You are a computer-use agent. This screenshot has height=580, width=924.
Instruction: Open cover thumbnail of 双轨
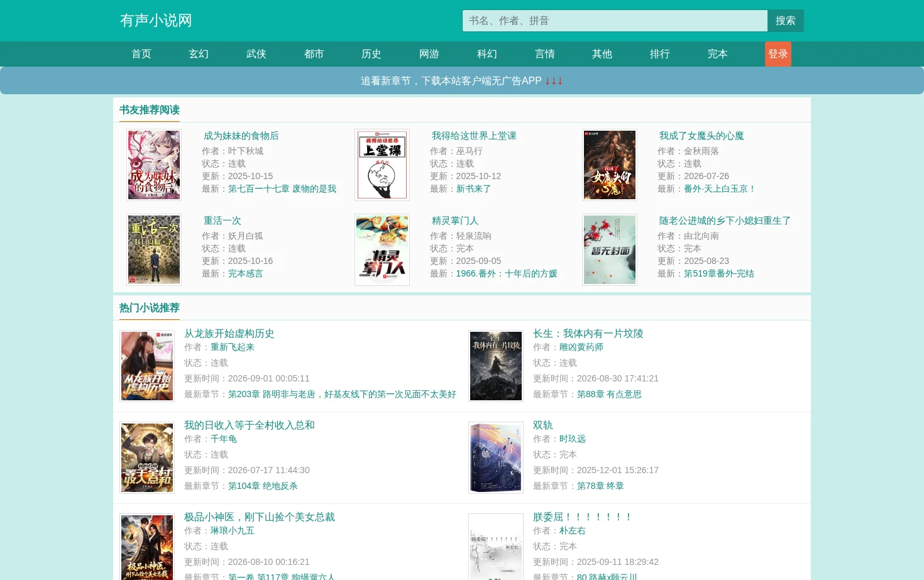(x=496, y=458)
